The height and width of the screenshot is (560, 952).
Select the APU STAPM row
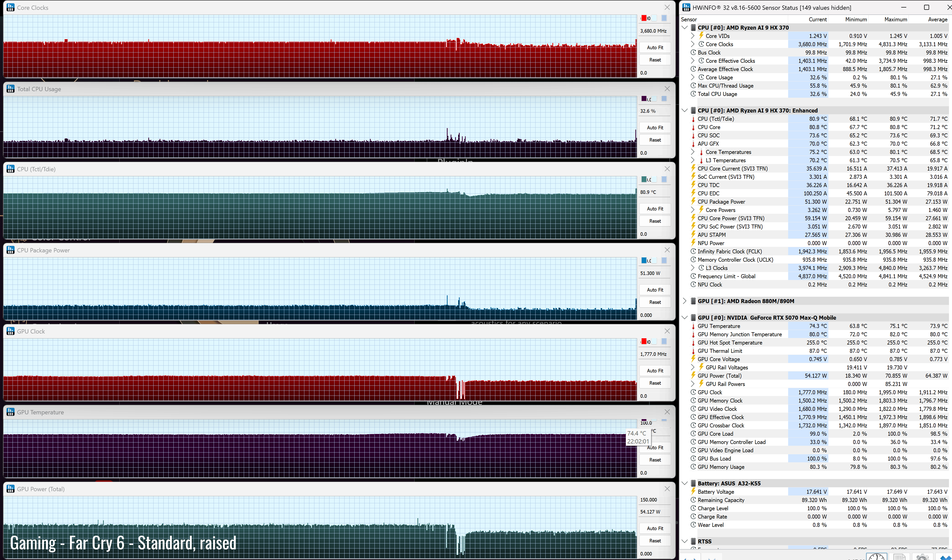(820, 235)
